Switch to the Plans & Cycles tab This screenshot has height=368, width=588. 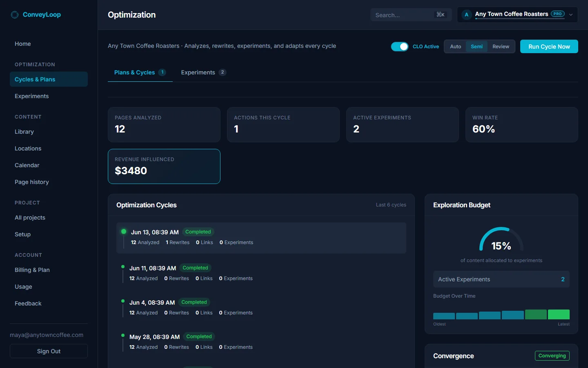click(x=140, y=72)
